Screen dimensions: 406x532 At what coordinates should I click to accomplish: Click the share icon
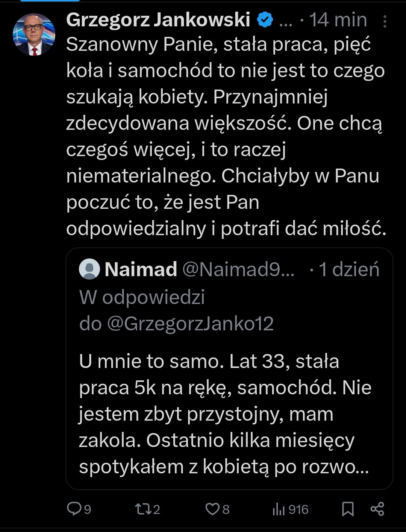pos(377,509)
